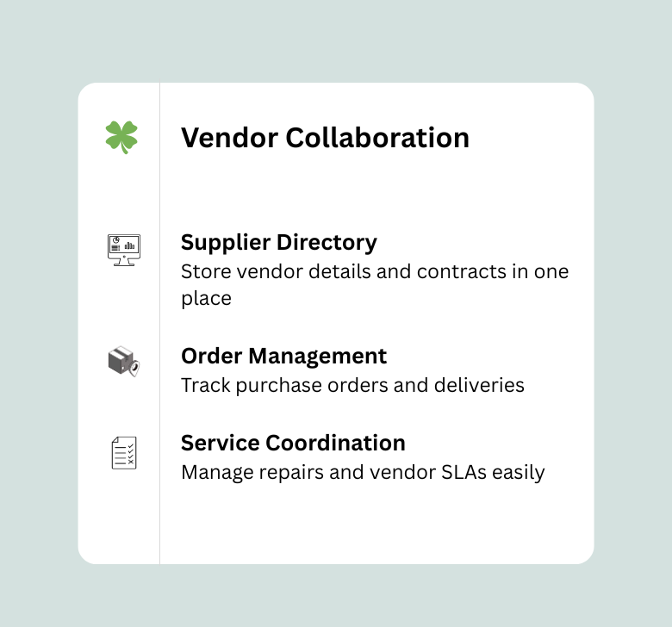672x627 pixels.
Task: Click the Order Management heading
Action: 283,356
